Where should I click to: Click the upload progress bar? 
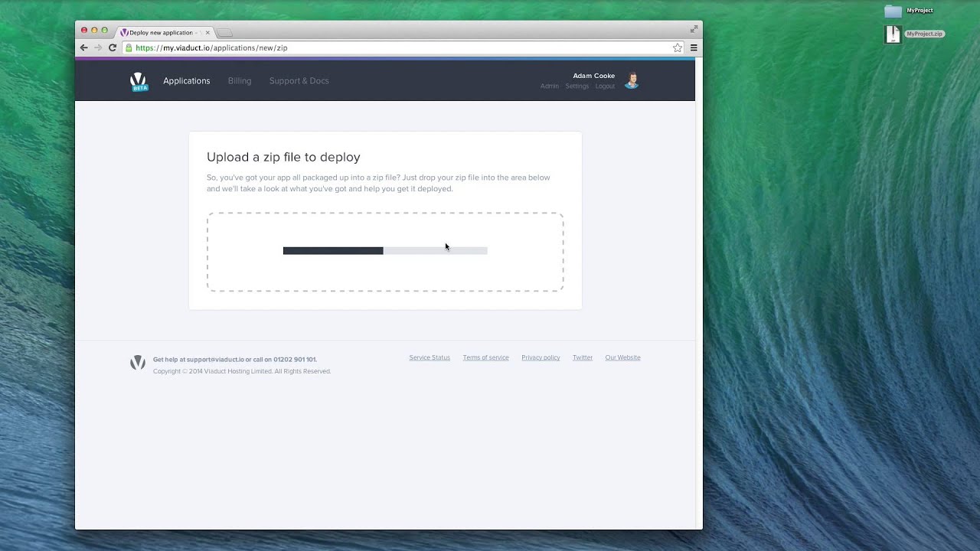(385, 251)
